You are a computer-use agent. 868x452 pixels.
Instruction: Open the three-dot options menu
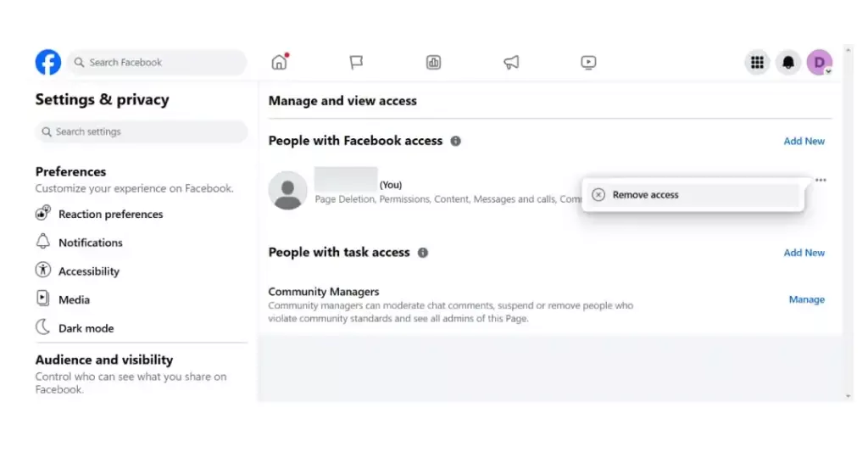821,180
